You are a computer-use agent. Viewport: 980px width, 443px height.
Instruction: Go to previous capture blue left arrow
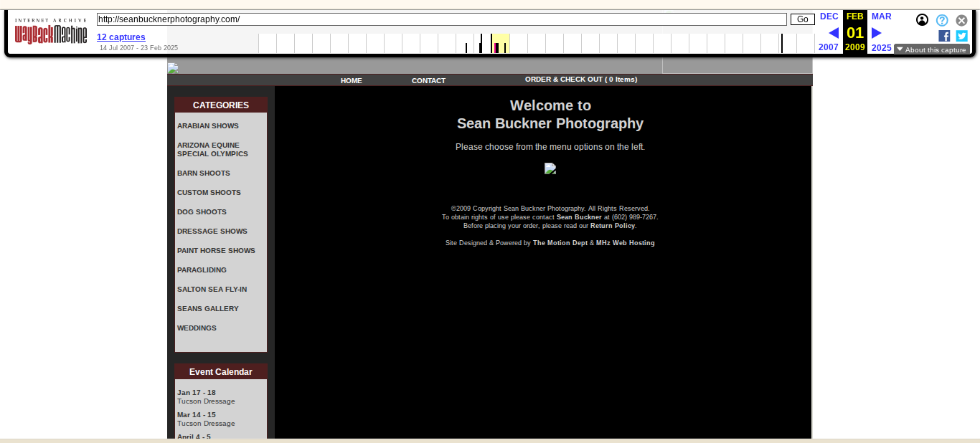834,33
